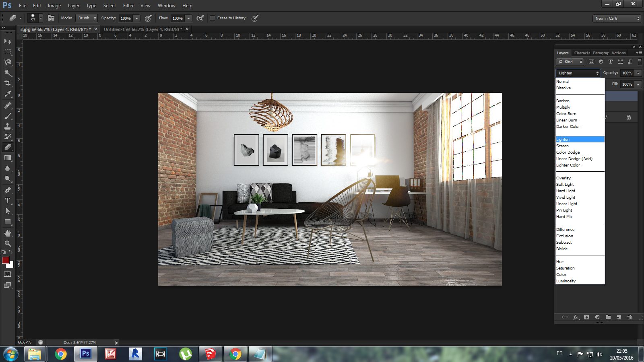This screenshot has height=362, width=644.
Task: Click the red foreground color swatch
Action: [6, 260]
